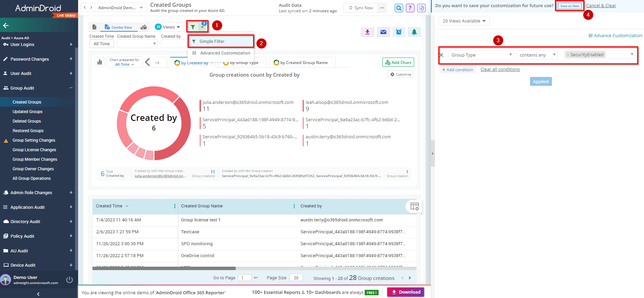Remove the Group Type condition with X
The image size is (644, 298).
click(x=441, y=55)
